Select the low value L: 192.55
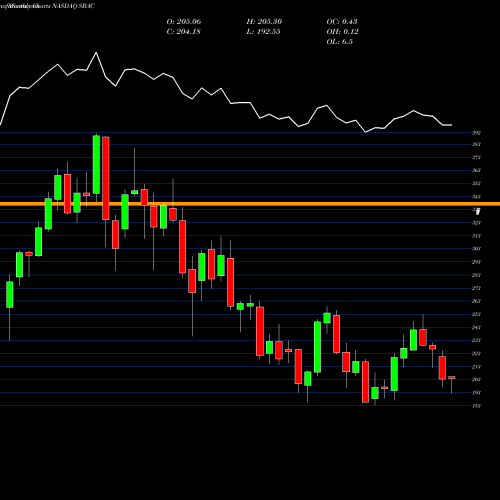 (263, 32)
